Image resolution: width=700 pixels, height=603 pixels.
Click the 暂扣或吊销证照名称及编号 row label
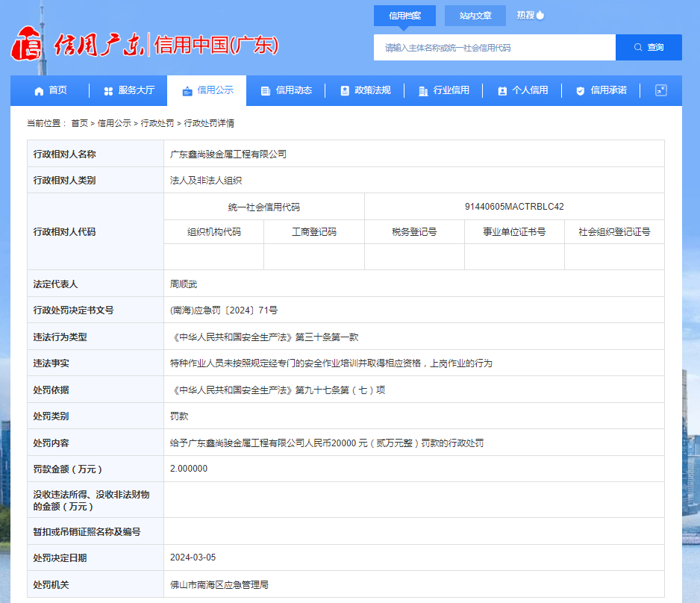pyautogui.click(x=87, y=531)
